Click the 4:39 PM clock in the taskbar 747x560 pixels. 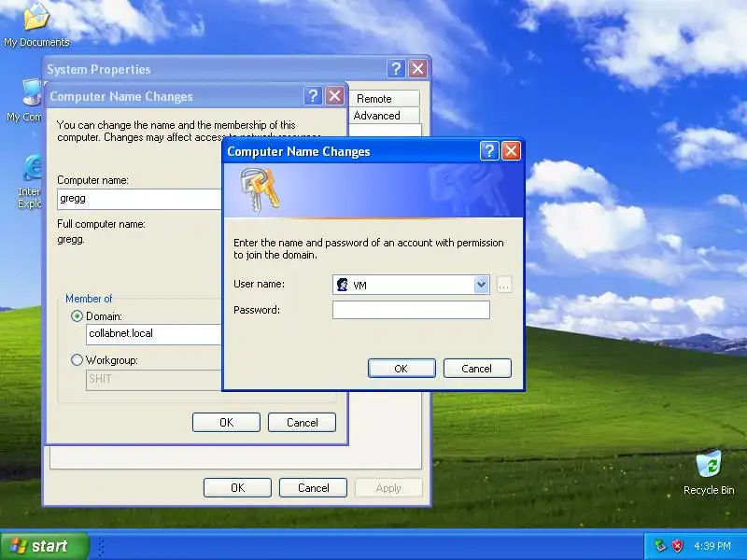point(712,546)
